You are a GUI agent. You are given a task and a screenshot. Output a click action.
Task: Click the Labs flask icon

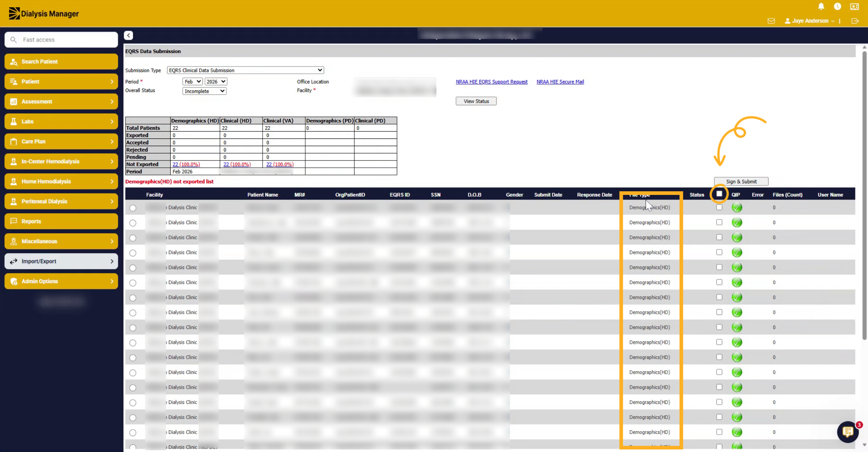[14, 121]
